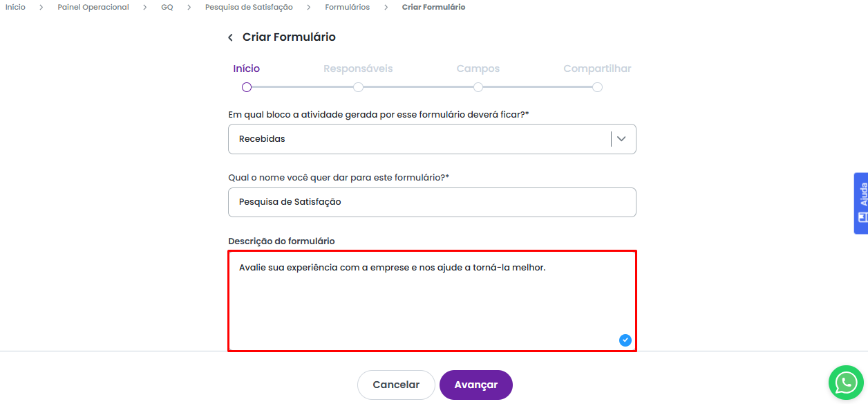Switch to the Campos step
The height and width of the screenshot is (404, 868).
pos(478,68)
